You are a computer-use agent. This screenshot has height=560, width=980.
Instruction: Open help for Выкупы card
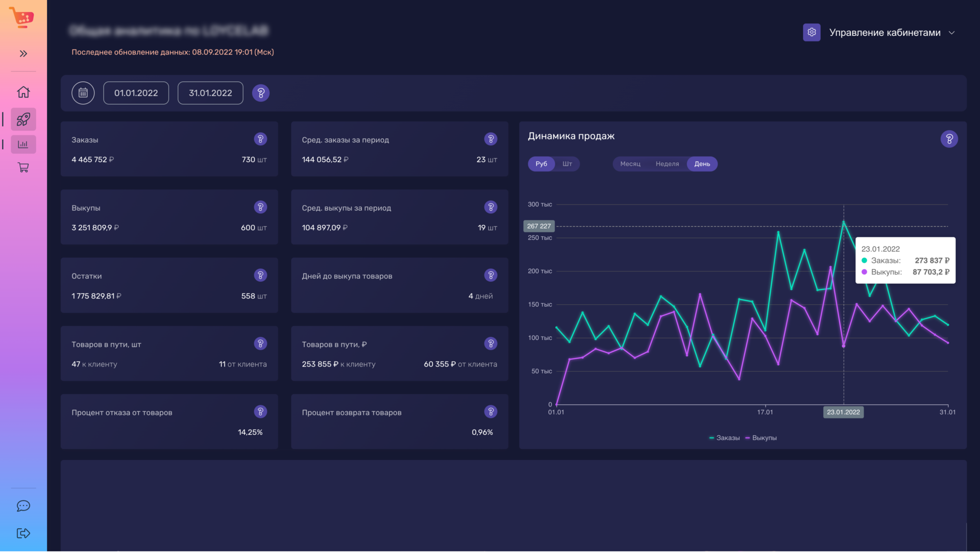(260, 207)
